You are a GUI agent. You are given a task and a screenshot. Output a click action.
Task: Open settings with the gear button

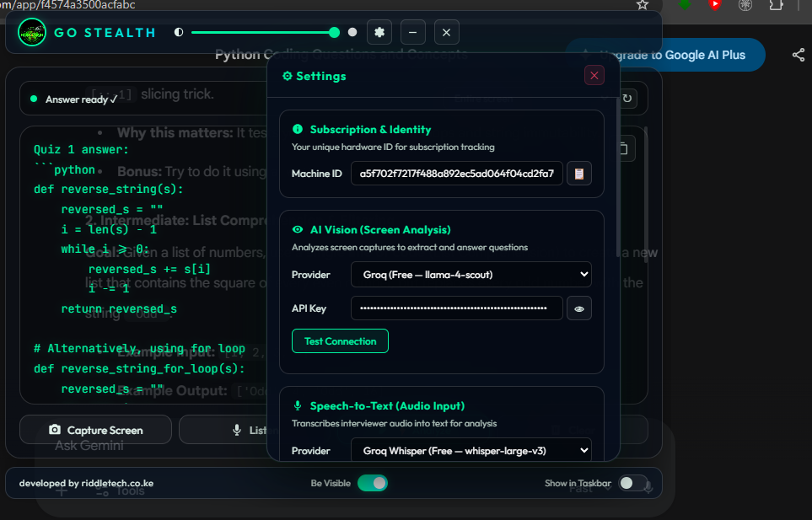point(379,32)
